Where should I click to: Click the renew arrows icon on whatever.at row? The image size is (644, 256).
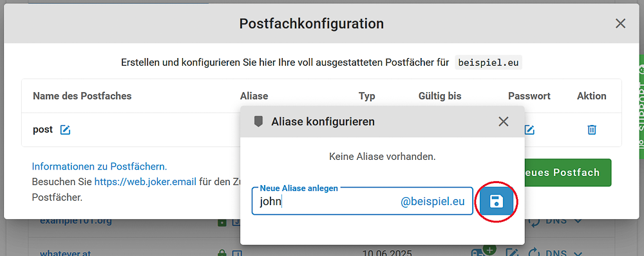tap(533, 253)
